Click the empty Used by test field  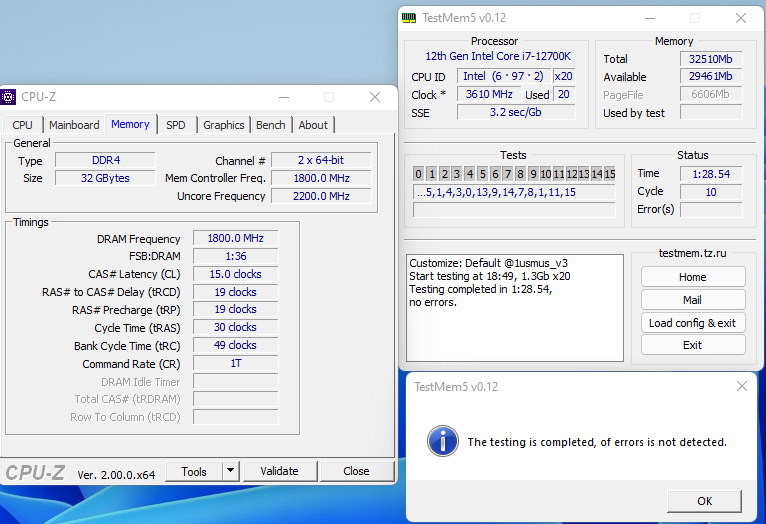pyautogui.click(x=711, y=112)
